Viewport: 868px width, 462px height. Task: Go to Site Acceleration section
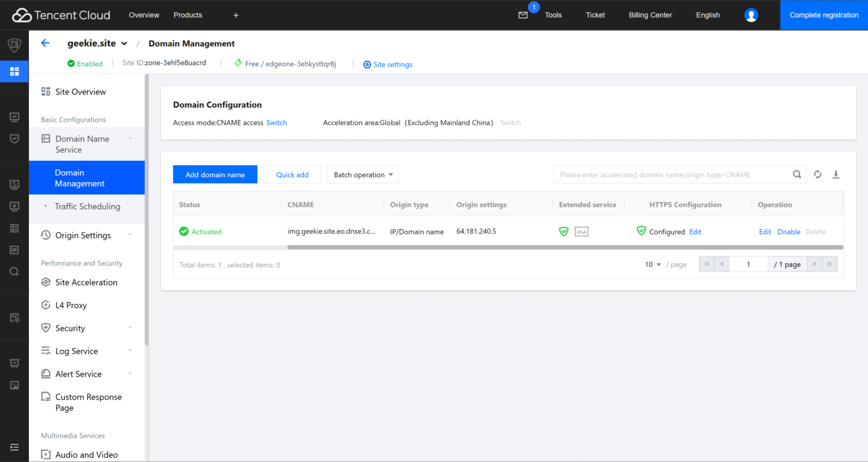coord(86,282)
